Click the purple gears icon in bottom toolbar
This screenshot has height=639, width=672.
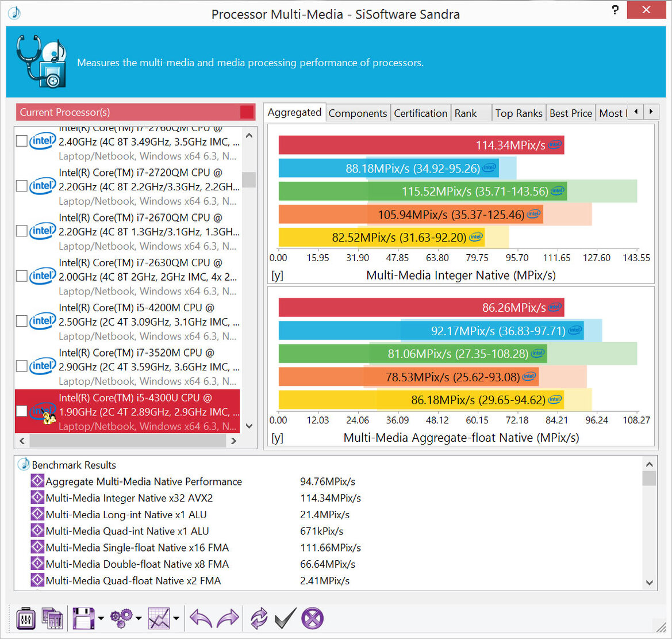point(122,618)
